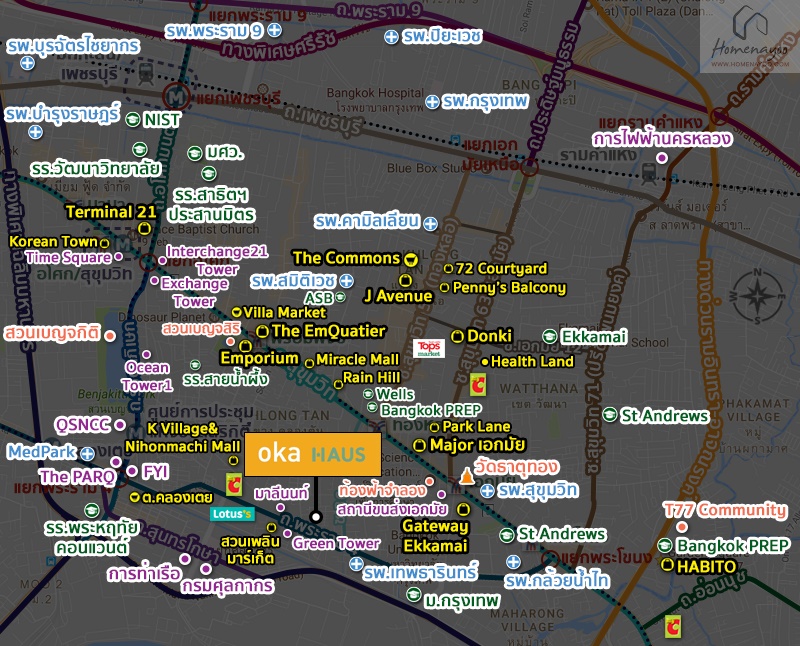This screenshot has width=800, height=646.
Task: Select the shopping bag icon beside Donki
Action: pos(458,336)
